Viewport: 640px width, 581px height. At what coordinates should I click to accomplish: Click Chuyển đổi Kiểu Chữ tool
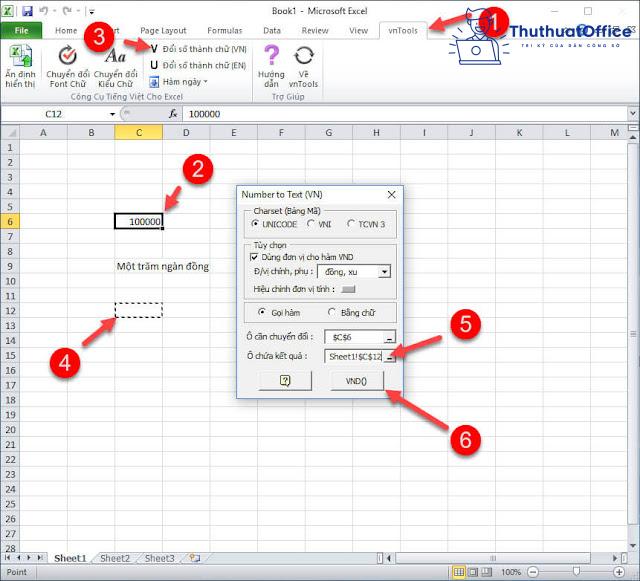pyautogui.click(x=116, y=66)
